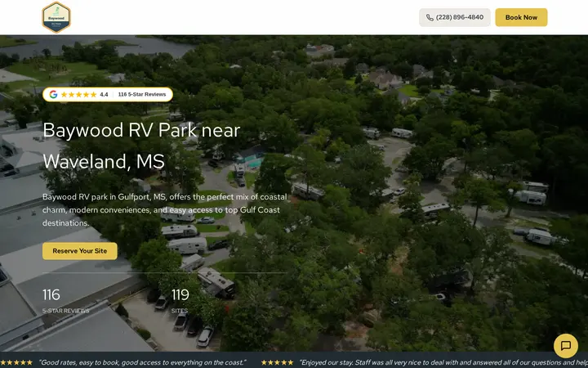
Task: Click the "Enjoyed our stay" review in ticker
Action: click(443, 363)
